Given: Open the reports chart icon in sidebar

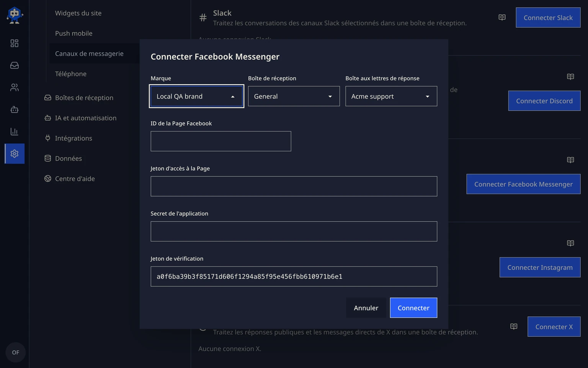Looking at the screenshot, I should click(15, 131).
